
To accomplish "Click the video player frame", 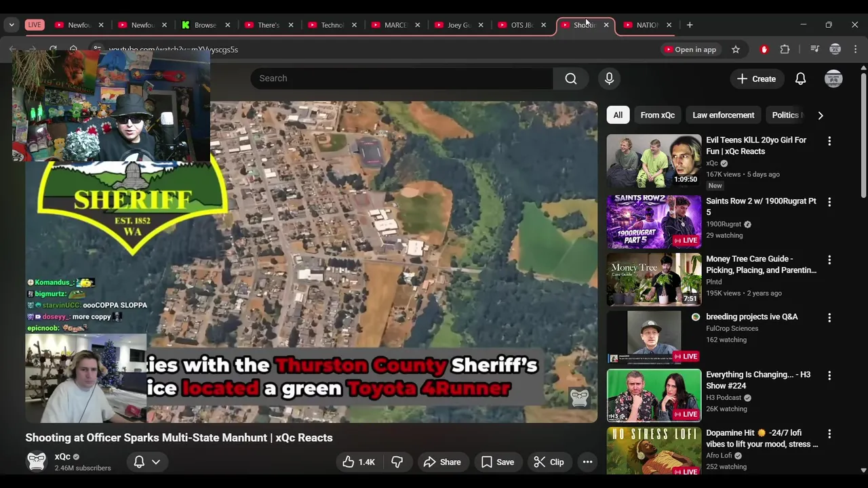I will tap(311, 262).
